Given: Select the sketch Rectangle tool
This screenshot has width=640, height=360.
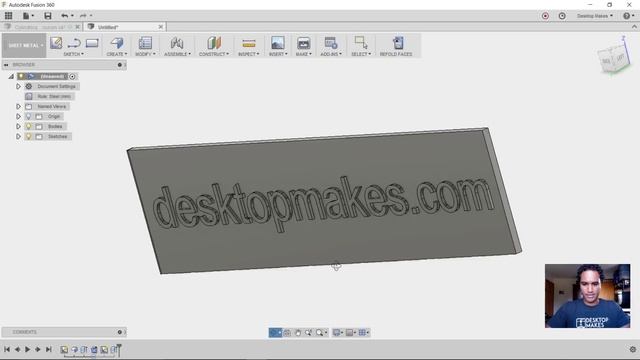Looking at the screenshot, I should coord(92,43).
